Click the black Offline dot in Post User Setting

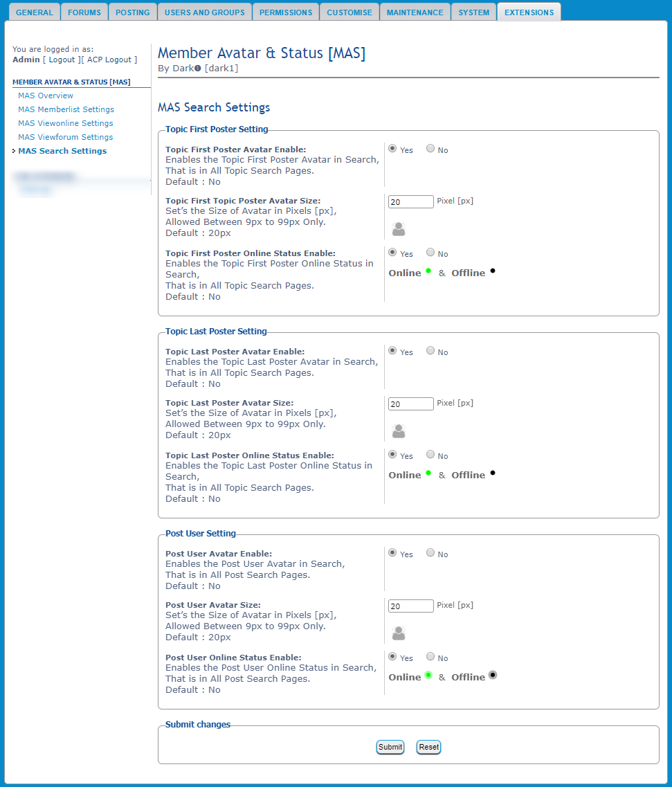tap(493, 675)
